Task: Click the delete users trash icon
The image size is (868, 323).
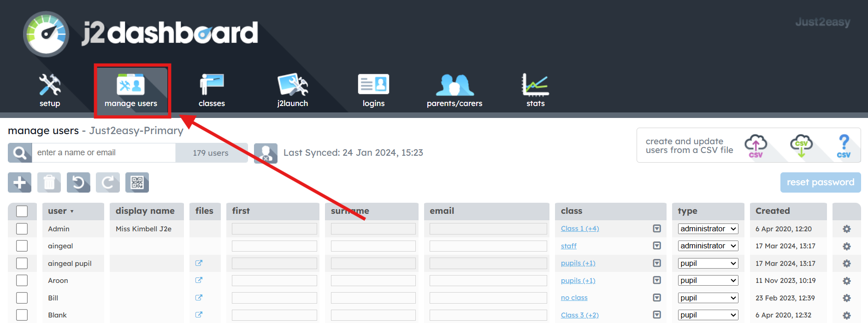Action: click(49, 182)
